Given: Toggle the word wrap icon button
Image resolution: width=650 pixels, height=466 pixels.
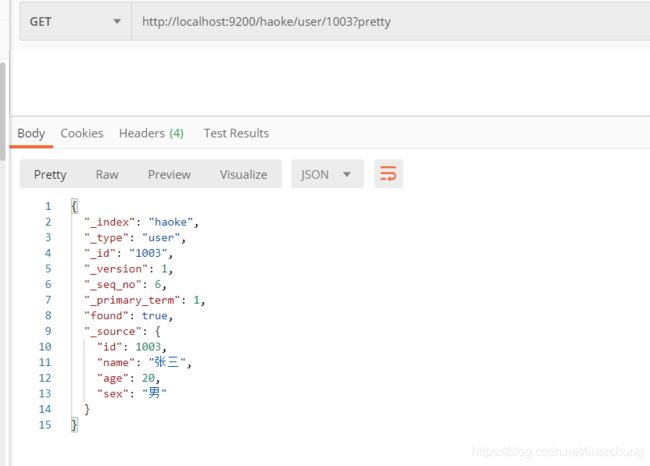Looking at the screenshot, I should [388, 174].
